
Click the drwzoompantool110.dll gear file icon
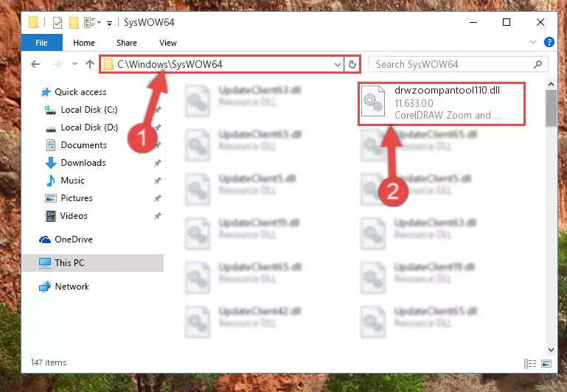click(x=373, y=102)
